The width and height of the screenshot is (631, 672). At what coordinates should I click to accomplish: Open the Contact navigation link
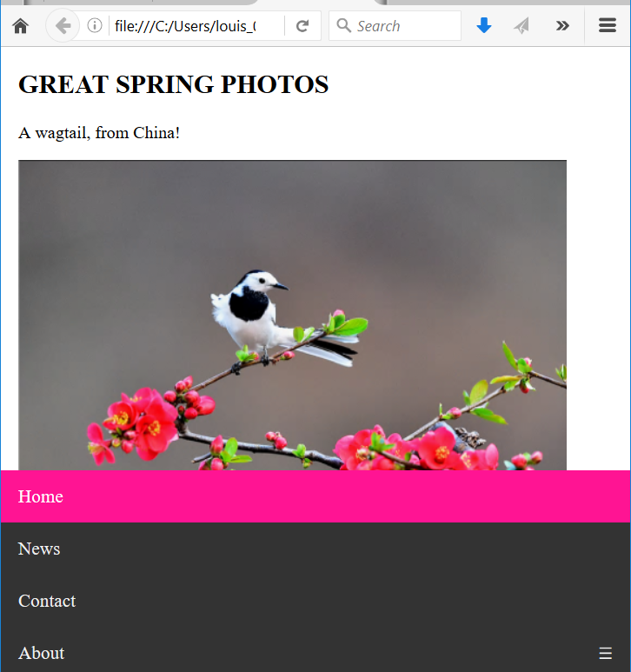coord(315,601)
